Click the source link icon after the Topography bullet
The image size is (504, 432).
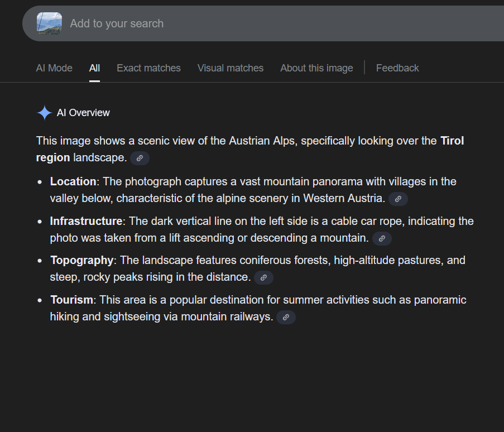[263, 277]
